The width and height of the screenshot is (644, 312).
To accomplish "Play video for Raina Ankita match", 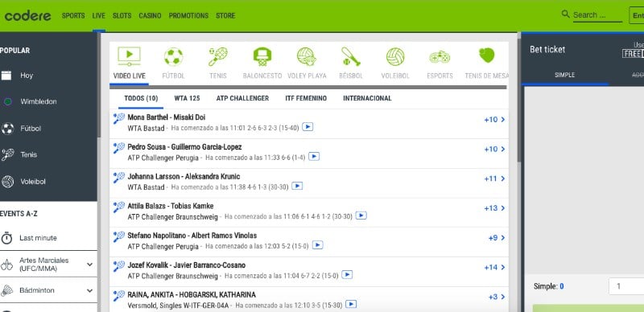I will [351, 304].
